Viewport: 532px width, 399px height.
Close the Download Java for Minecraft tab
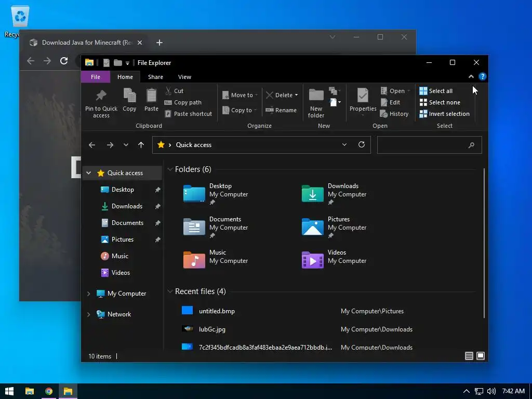point(140,43)
